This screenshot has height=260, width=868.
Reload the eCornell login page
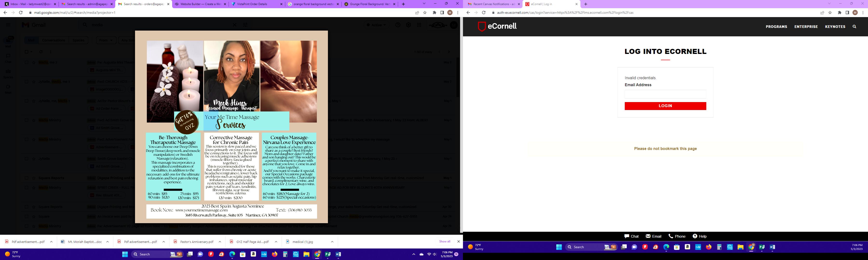(x=483, y=13)
